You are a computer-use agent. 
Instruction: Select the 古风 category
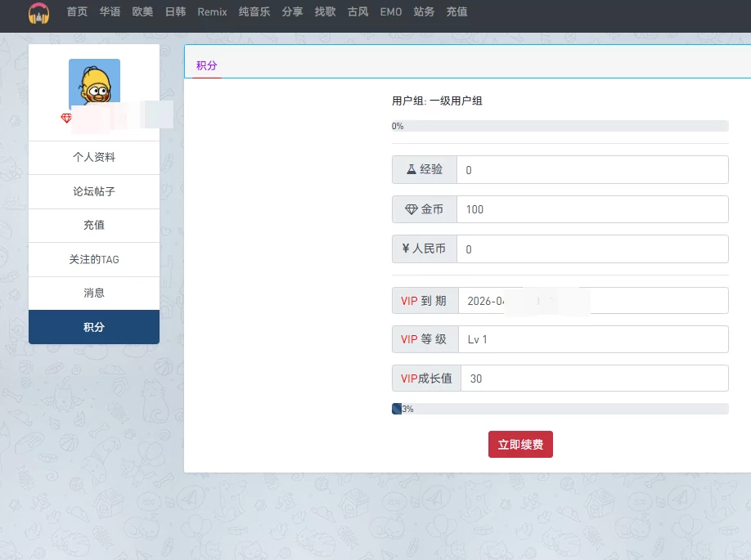coord(358,11)
